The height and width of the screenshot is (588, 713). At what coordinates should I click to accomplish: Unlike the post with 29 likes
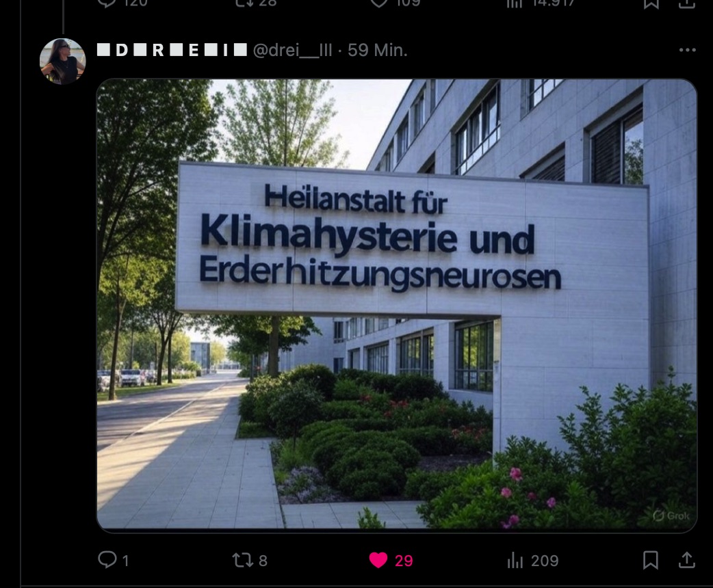[378, 560]
